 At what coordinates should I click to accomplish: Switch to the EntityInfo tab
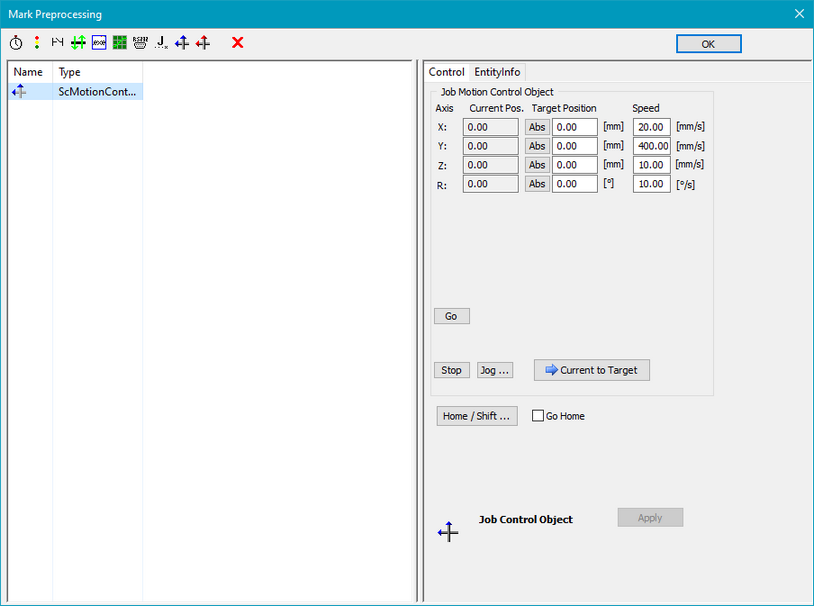(497, 72)
